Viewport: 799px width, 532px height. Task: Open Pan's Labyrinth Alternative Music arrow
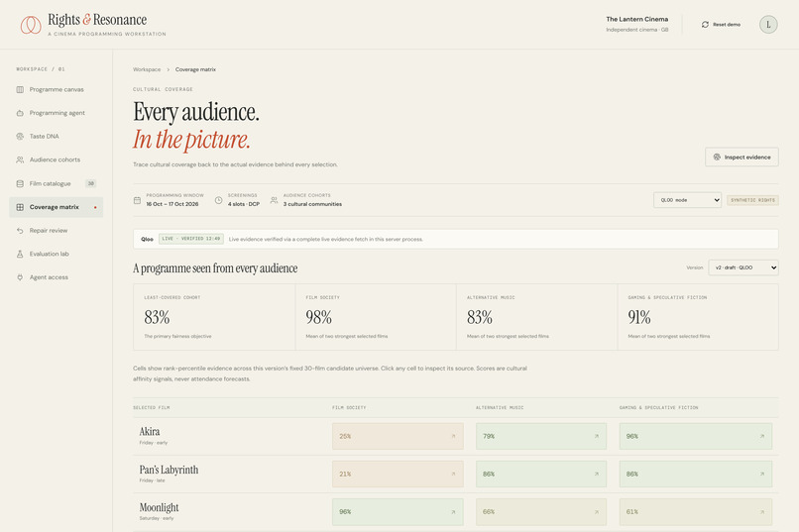click(596, 474)
